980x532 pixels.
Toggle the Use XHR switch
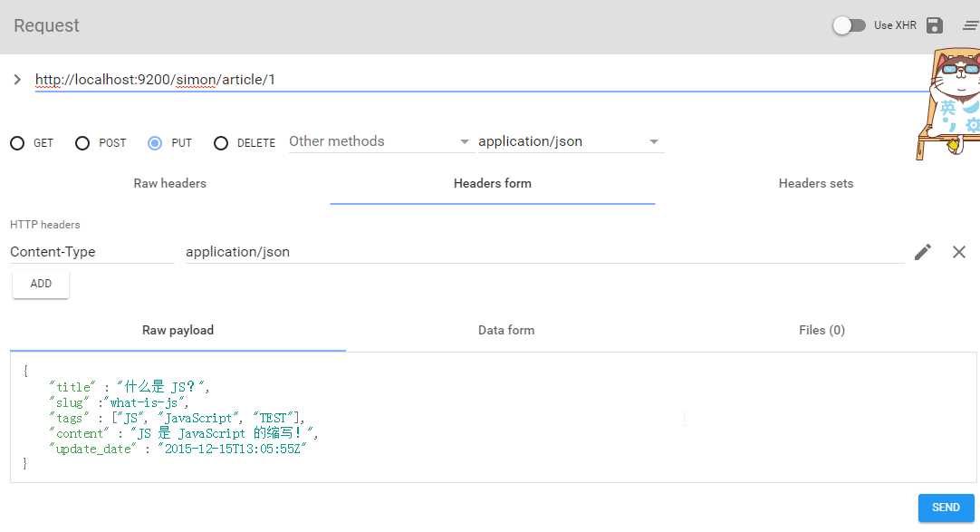849,25
